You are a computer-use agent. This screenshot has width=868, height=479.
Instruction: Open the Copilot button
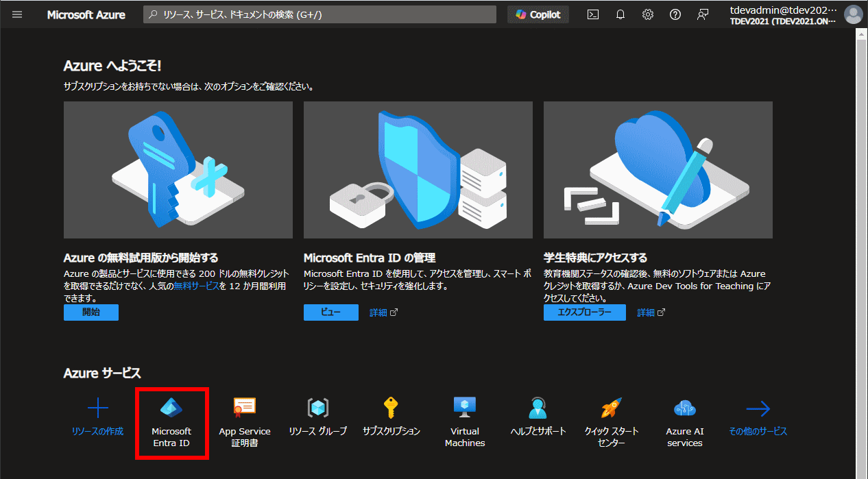point(538,14)
